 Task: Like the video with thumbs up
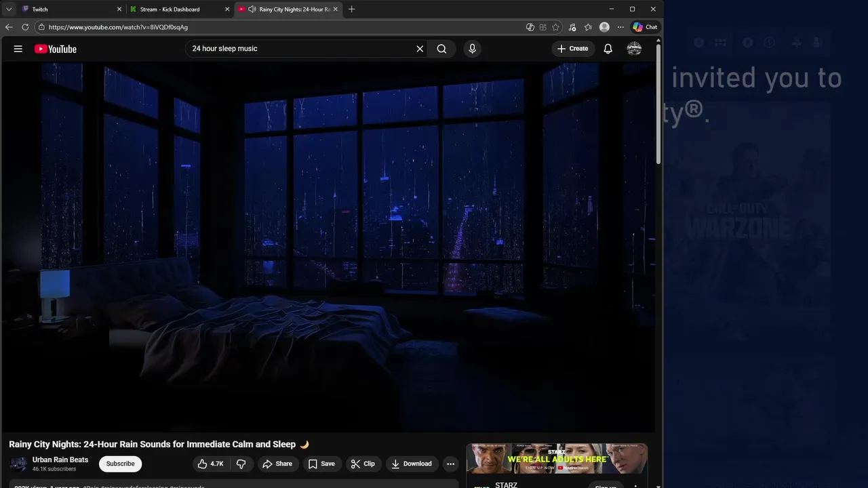click(x=211, y=464)
